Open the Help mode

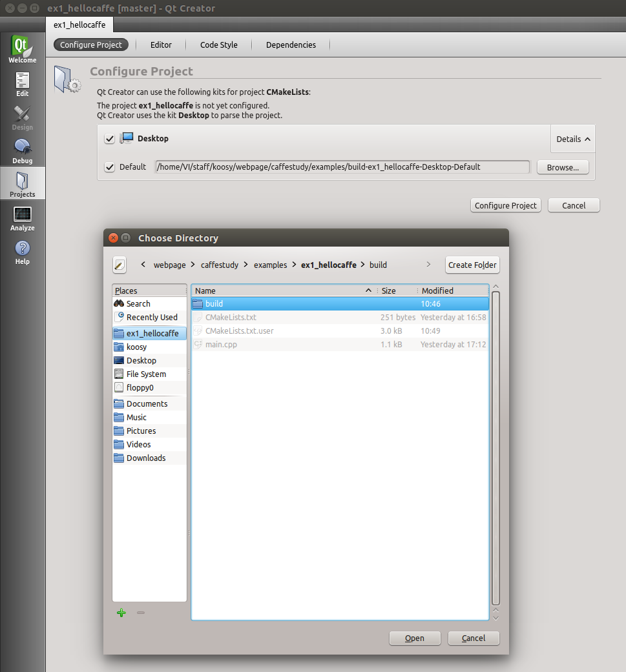[23, 252]
